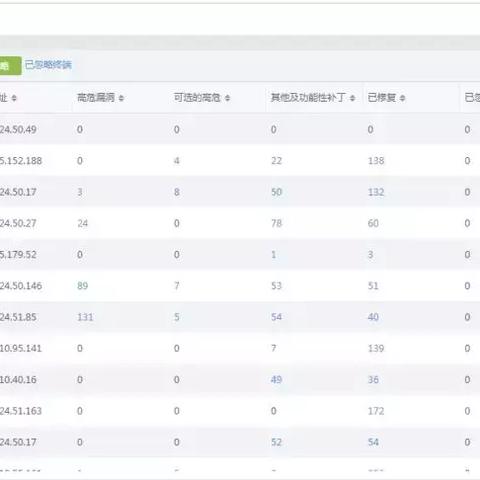Open the 54 patches count in the 24.51.85 row
Screen dimensions: 480x480
[276, 317]
